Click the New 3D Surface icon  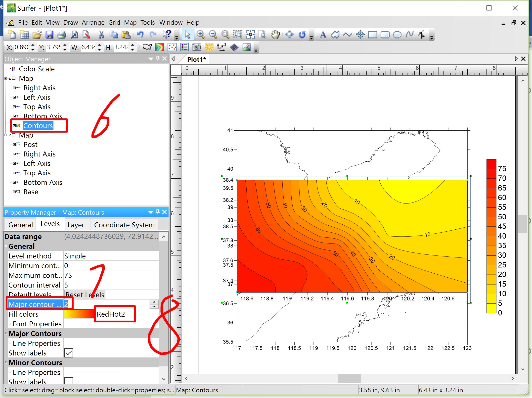234,47
